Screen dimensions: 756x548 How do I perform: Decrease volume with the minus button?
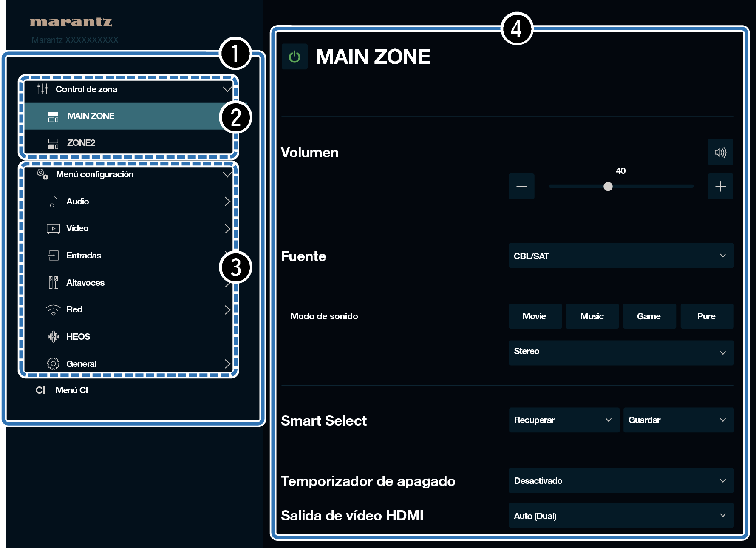click(x=521, y=186)
